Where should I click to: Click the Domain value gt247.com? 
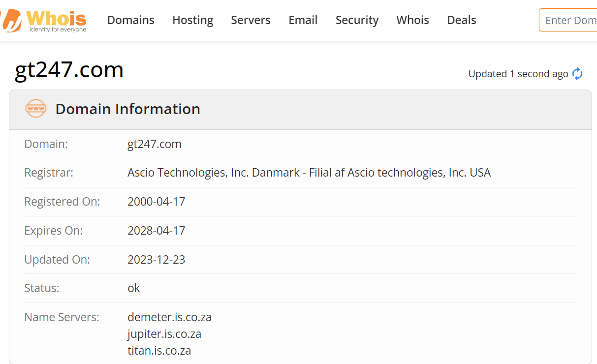[x=155, y=144]
